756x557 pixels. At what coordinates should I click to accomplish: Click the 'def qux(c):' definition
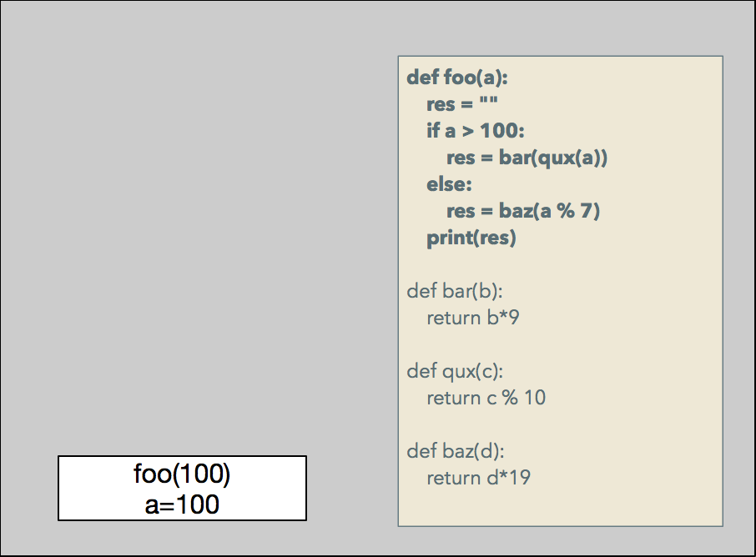(x=455, y=371)
